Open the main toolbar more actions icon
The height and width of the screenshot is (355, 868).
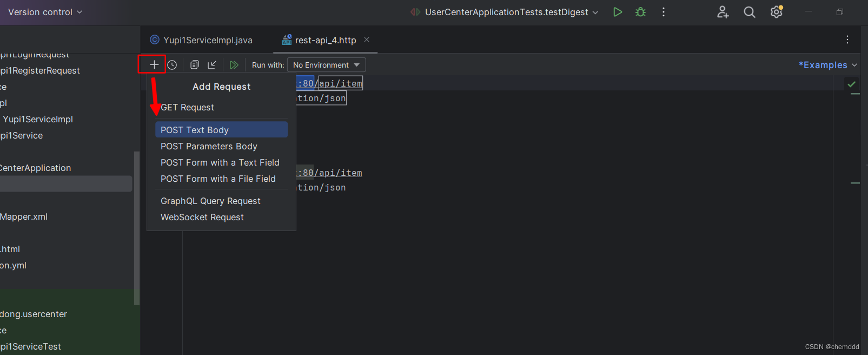(x=664, y=12)
